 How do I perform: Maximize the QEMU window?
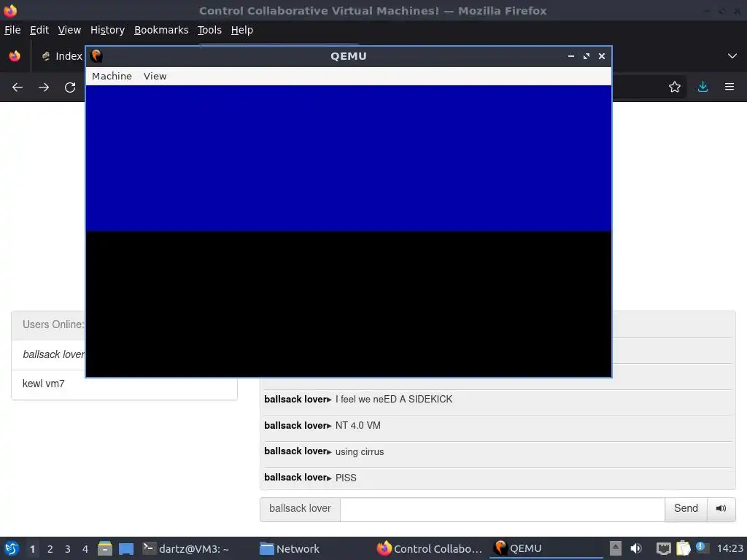[x=587, y=56]
